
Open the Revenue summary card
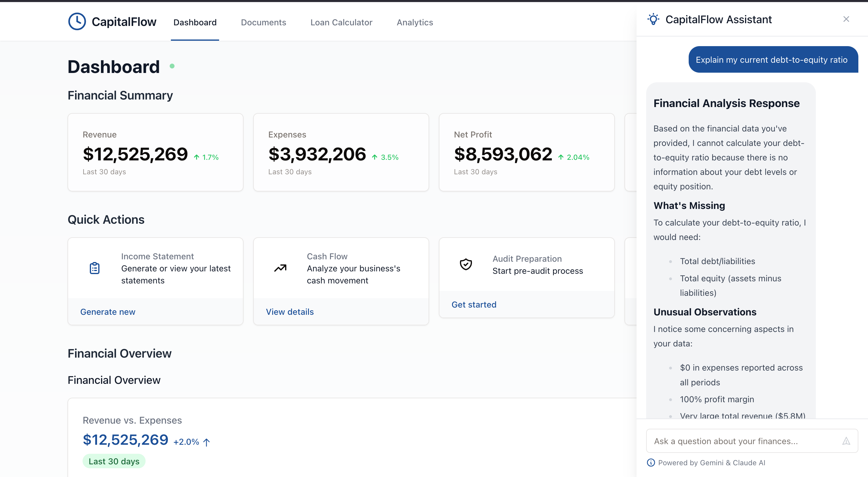click(x=155, y=152)
